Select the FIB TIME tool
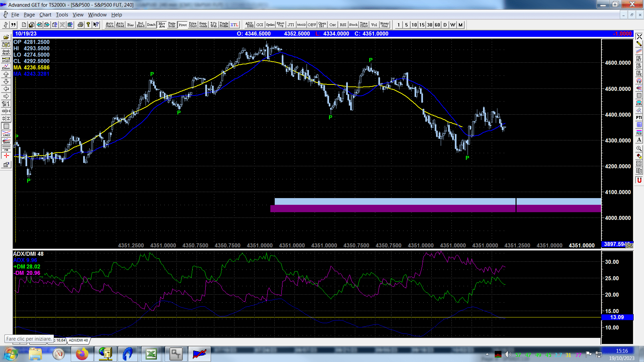The height and width of the screenshot is (362, 644). point(639,73)
